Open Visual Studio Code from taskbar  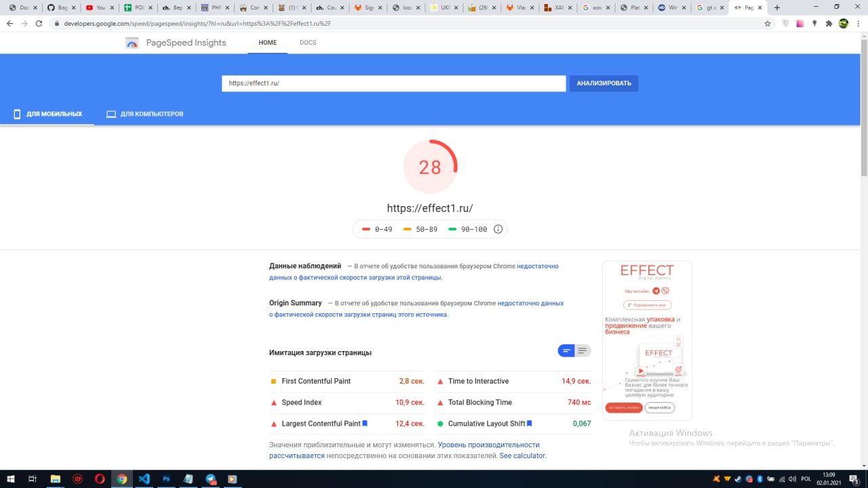[x=144, y=479]
